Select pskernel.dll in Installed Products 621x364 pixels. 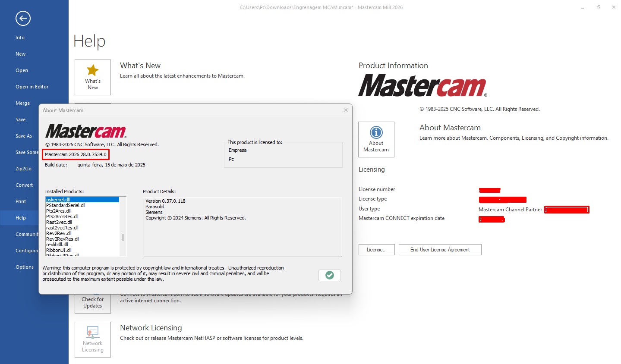tap(82, 200)
